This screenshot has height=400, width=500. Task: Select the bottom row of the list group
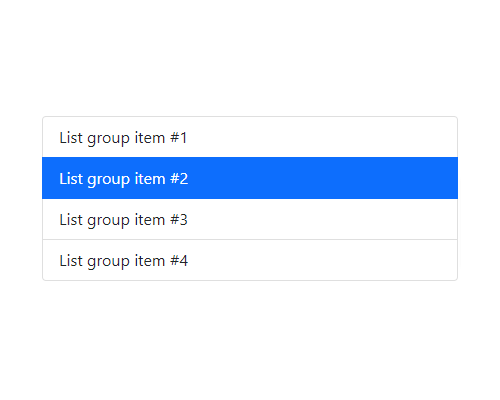point(250,260)
